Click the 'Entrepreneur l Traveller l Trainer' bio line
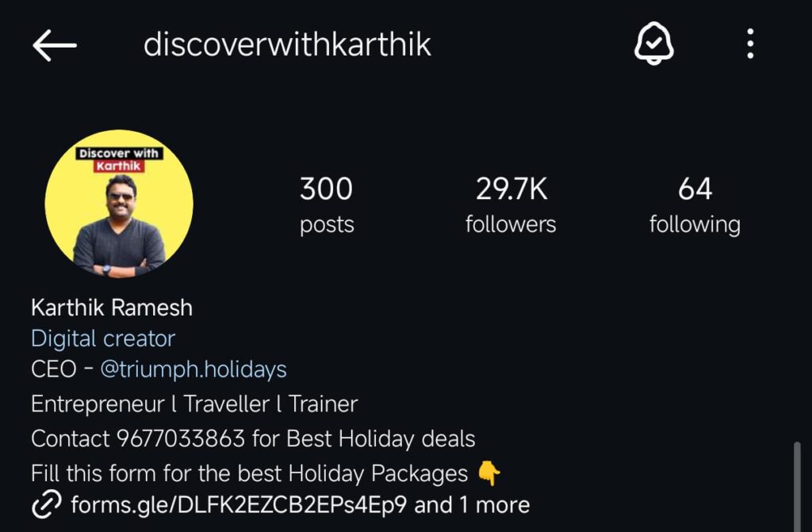 coord(194,404)
